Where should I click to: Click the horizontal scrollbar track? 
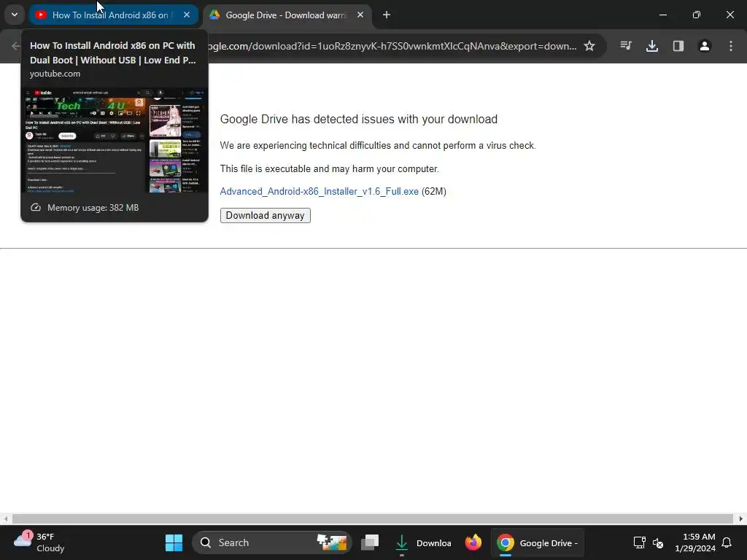click(373, 518)
